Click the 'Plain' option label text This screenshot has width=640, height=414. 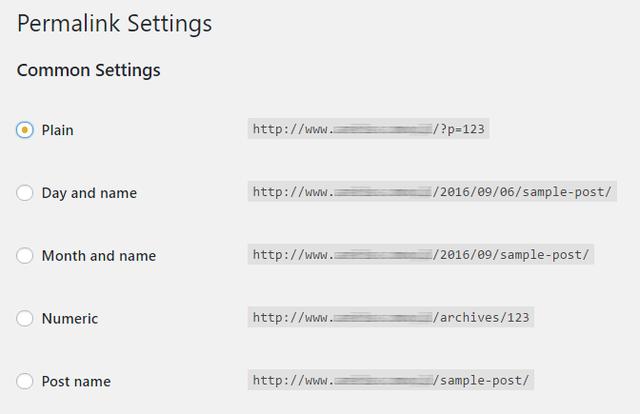57,130
